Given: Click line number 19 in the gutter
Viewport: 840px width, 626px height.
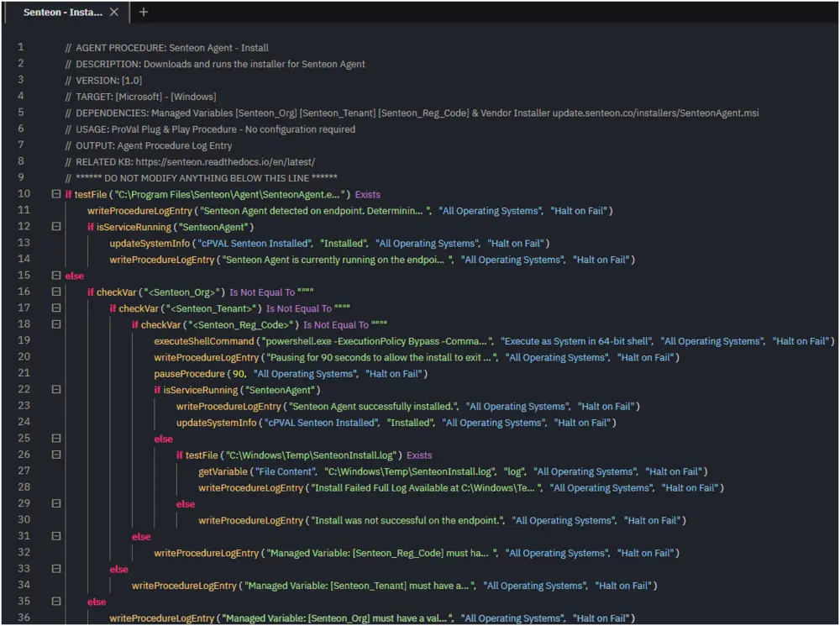Looking at the screenshot, I should point(24,340).
